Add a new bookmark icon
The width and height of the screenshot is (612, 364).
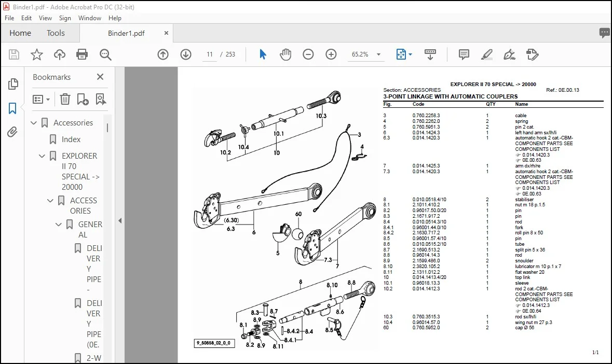click(83, 100)
